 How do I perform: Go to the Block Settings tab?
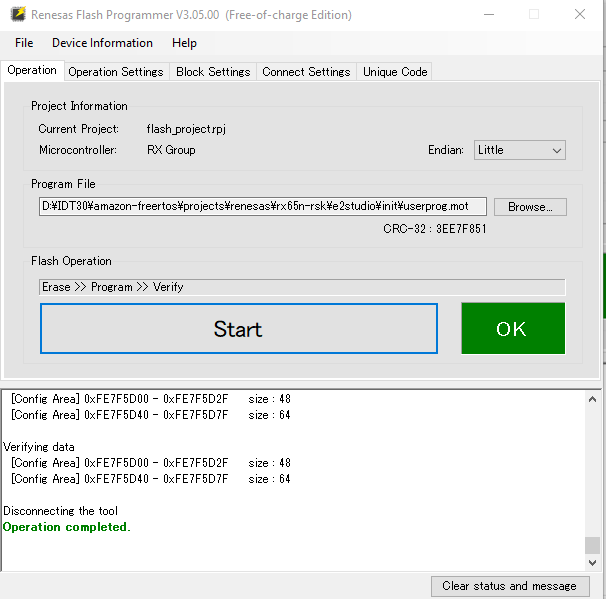(213, 72)
